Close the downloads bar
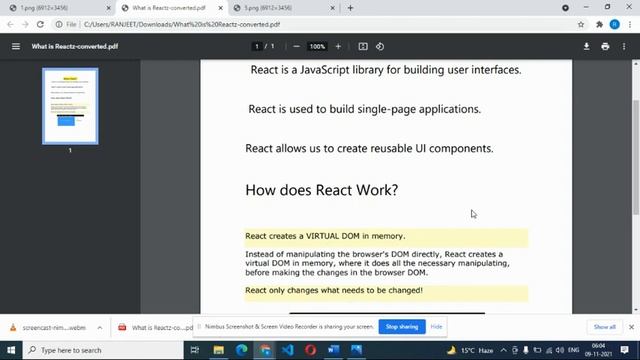Viewport: 640px width, 360px height. 631,327
